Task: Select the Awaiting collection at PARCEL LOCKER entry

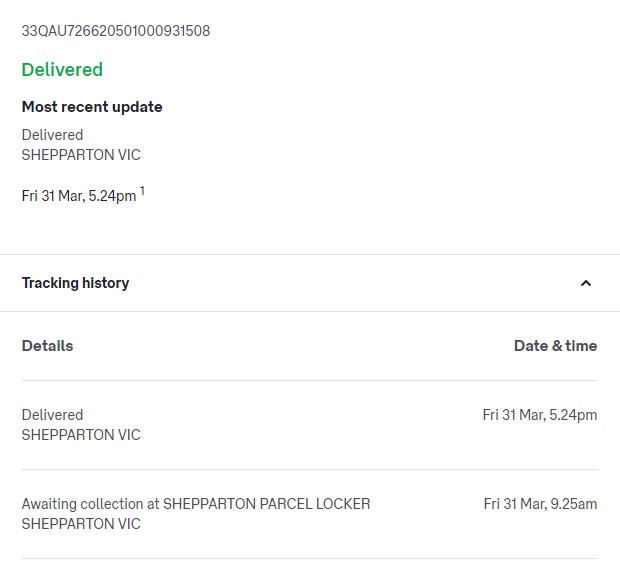Action: coord(196,504)
